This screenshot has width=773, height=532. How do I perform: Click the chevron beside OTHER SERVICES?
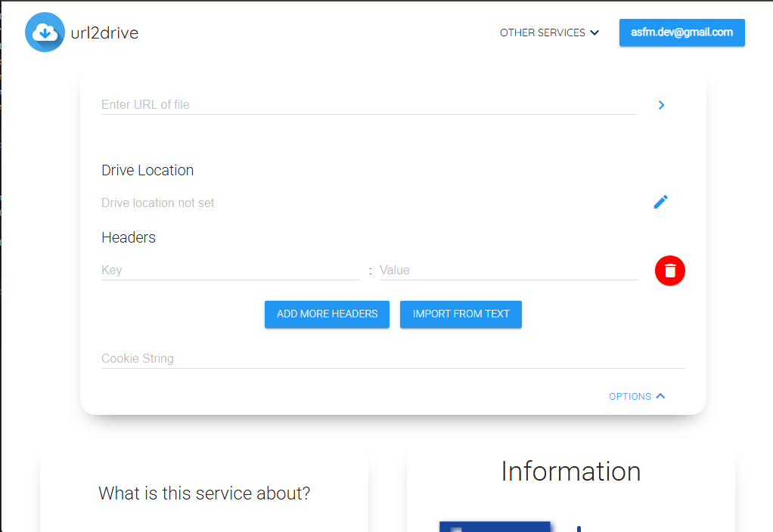(x=594, y=32)
